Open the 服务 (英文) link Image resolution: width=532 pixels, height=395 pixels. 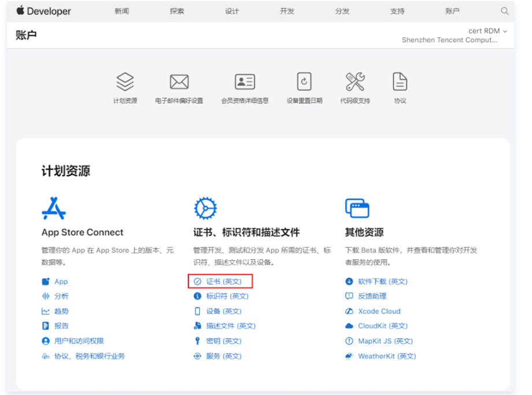tap(224, 356)
